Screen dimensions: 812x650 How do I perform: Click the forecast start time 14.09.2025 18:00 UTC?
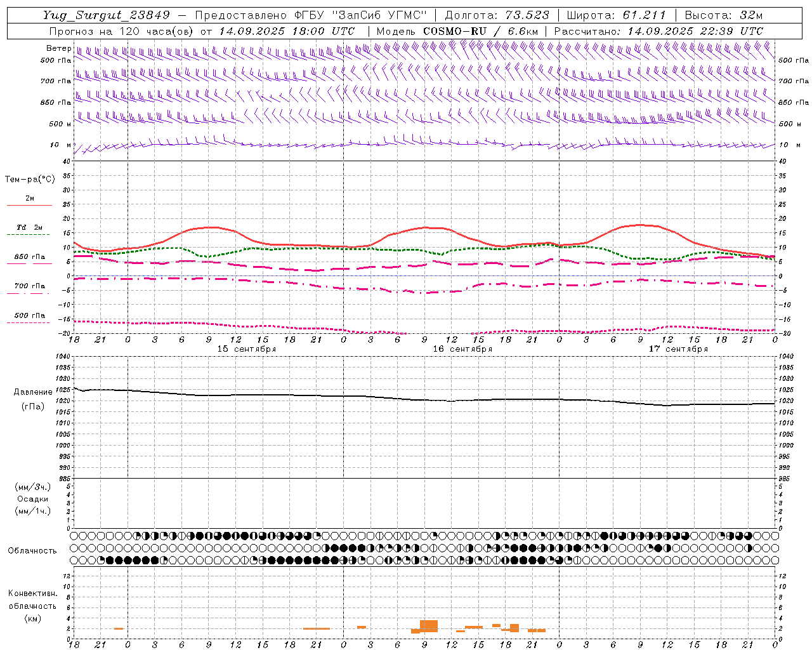pyautogui.click(x=287, y=31)
